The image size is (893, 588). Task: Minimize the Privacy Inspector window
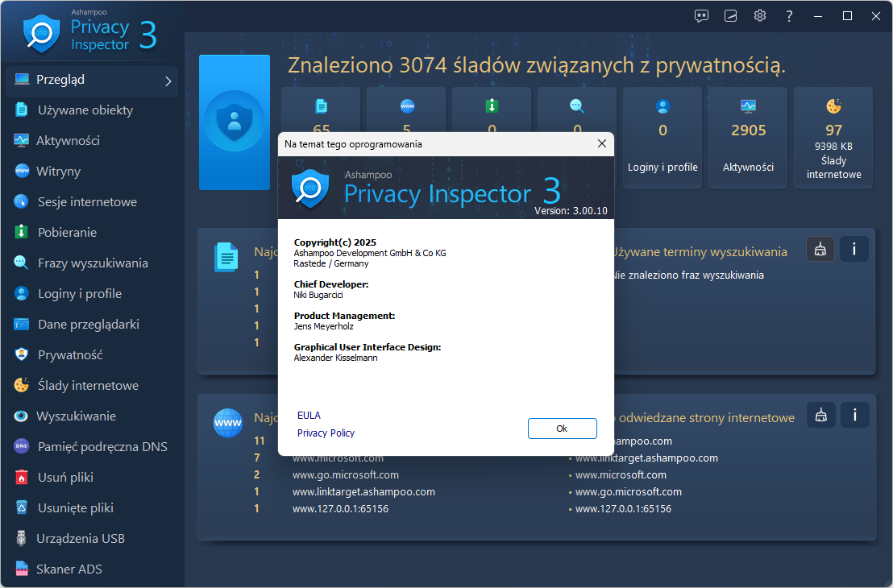point(818,16)
